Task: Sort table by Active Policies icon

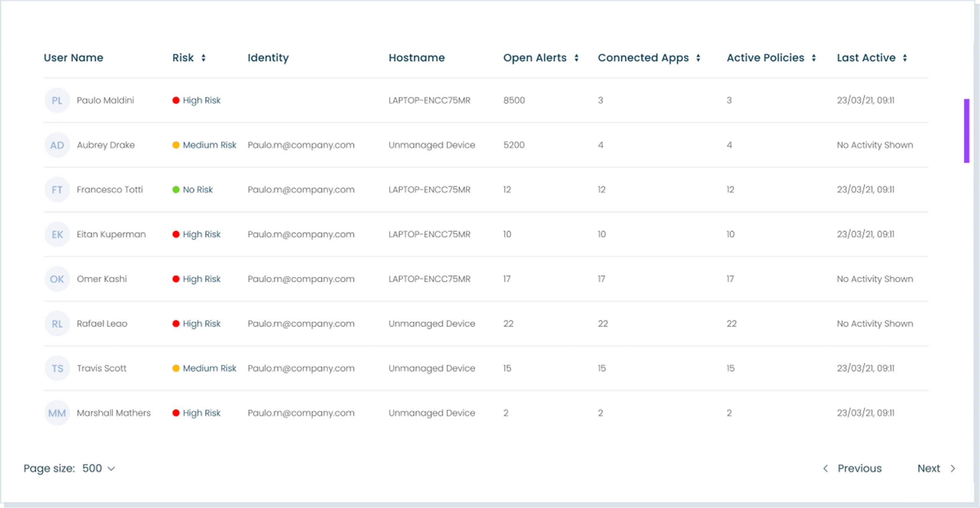Action: pos(813,58)
